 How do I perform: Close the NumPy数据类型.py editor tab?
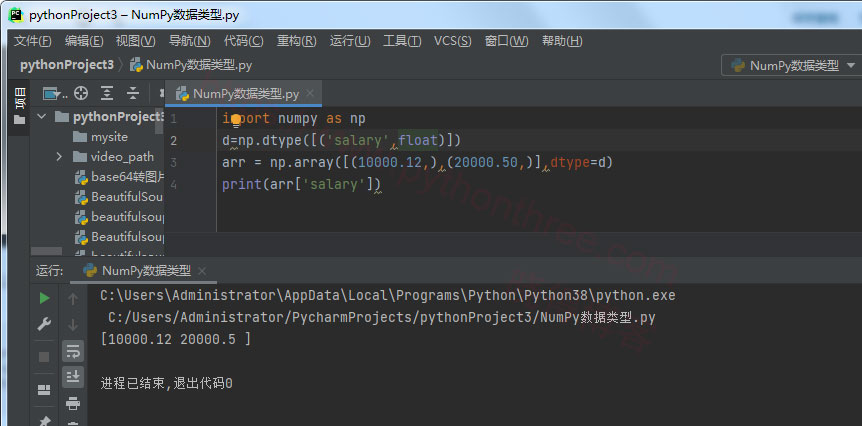click(310, 93)
